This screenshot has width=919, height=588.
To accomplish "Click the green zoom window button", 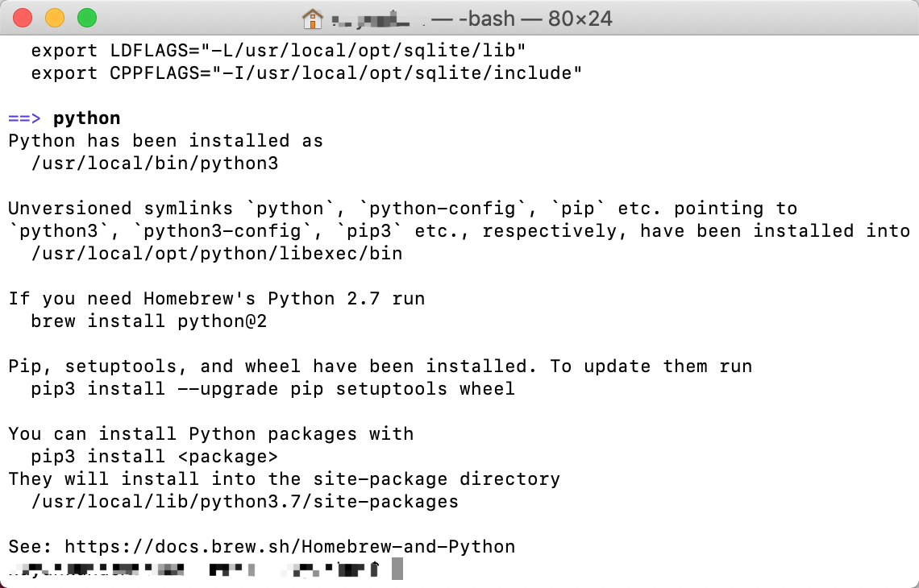I will pos(87,18).
